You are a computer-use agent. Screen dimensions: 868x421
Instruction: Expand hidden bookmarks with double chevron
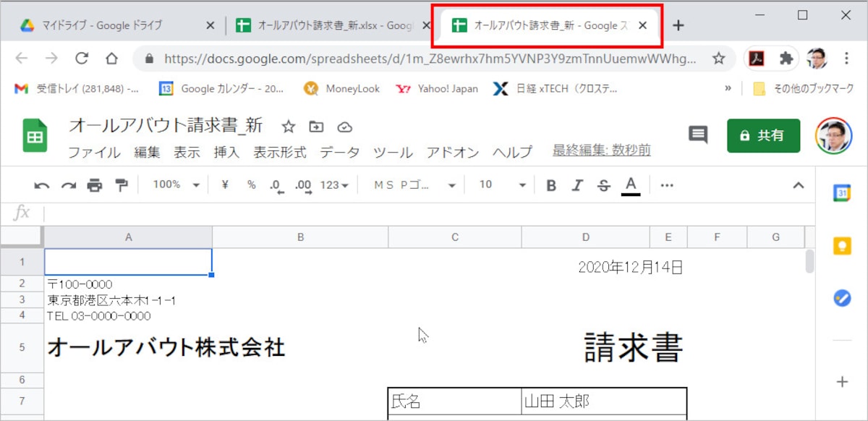(x=728, y=88)
